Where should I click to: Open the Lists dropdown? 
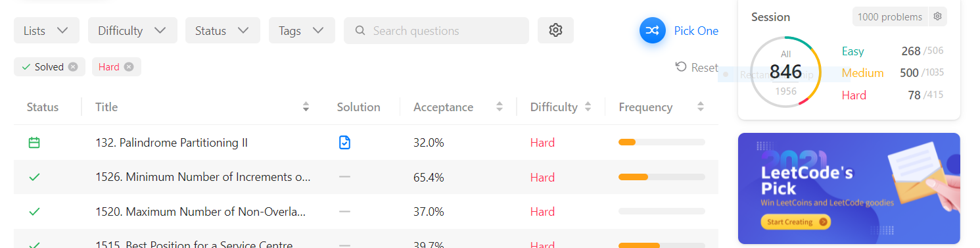pos(47,30)
